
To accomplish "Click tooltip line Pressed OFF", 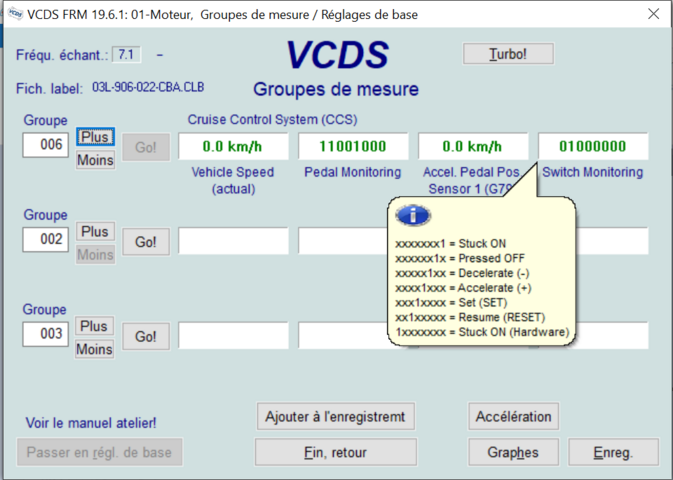I will coord(460,258).
